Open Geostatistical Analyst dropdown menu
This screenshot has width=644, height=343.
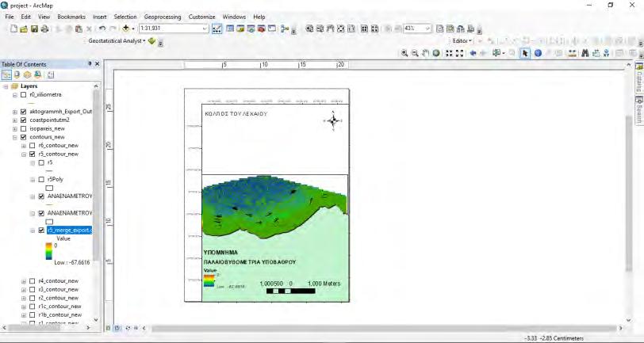click(x=117, y=41)
